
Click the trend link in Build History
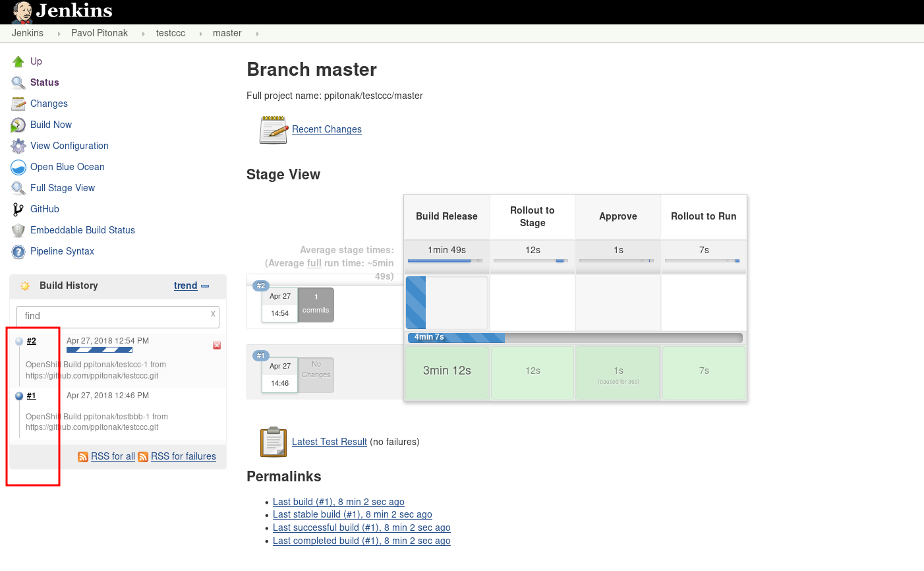[x=185, y=285]
